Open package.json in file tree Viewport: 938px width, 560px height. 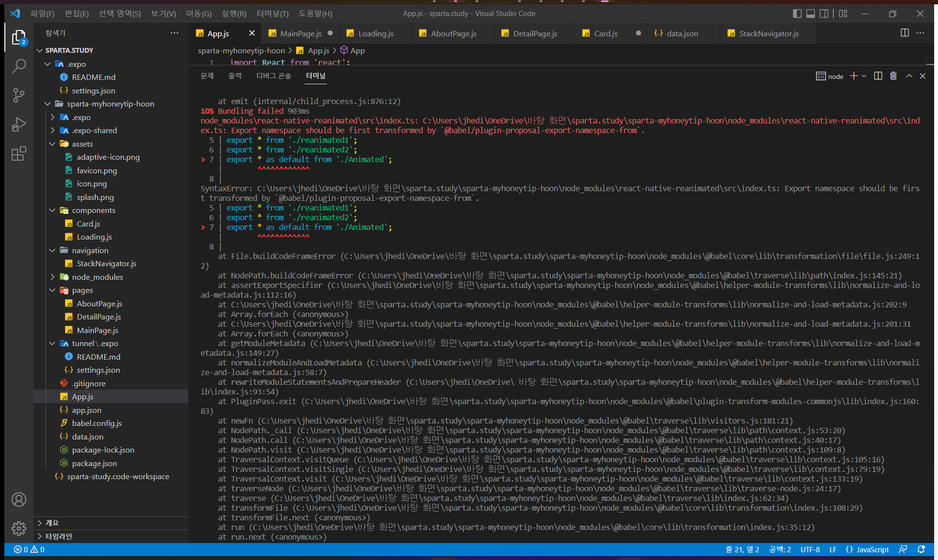point(94,463)
